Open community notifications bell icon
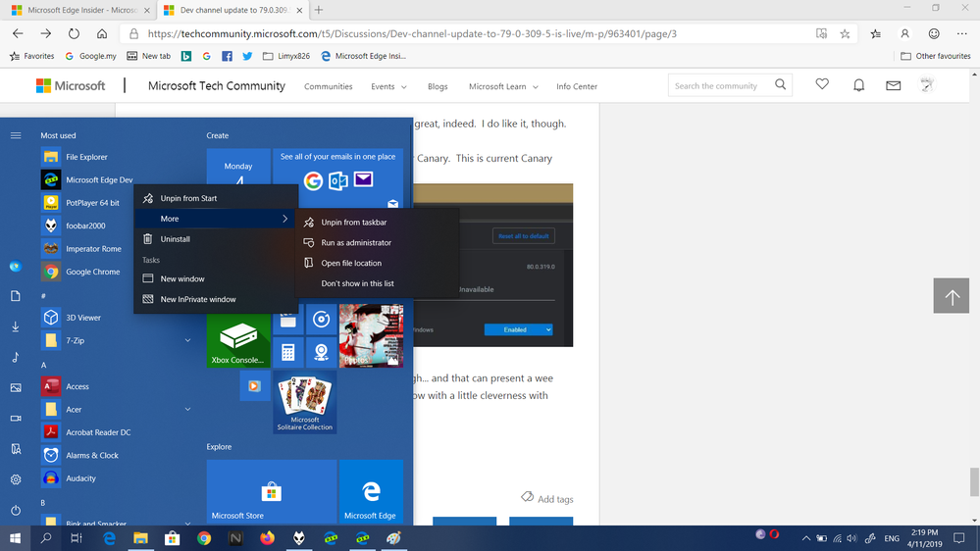The width and height of the screenshot is (980, 551). click(858, 85)
